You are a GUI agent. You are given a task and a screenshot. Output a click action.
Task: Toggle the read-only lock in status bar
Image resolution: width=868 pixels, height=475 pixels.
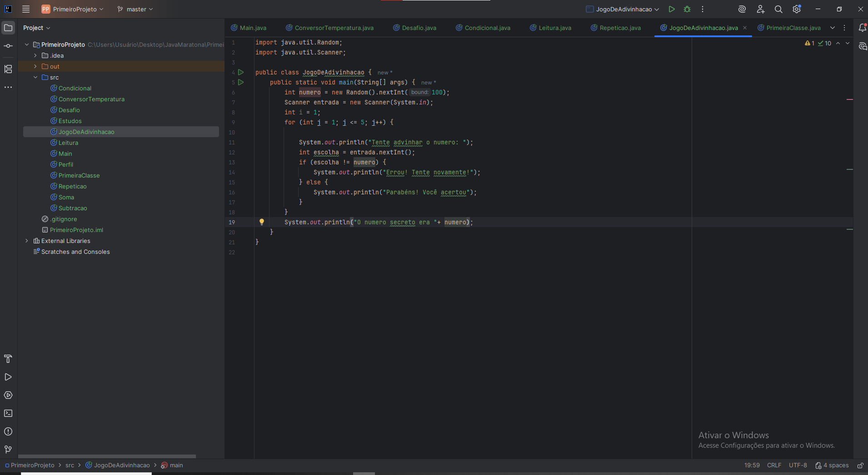tap(860, 465)
